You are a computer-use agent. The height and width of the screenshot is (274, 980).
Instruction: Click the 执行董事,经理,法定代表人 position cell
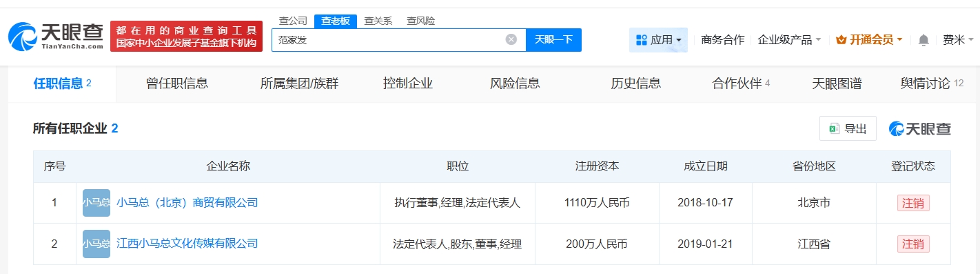tap(458, 203)
